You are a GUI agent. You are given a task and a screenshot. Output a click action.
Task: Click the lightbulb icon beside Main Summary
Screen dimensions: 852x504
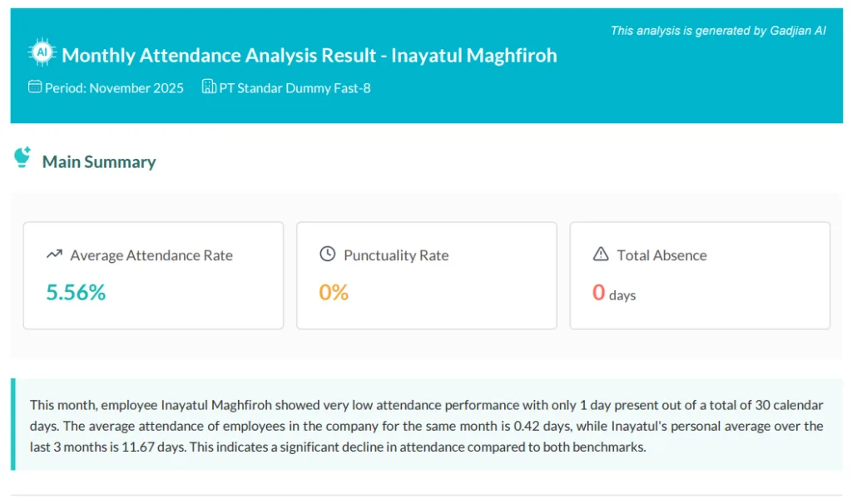[x=22, y=157]
